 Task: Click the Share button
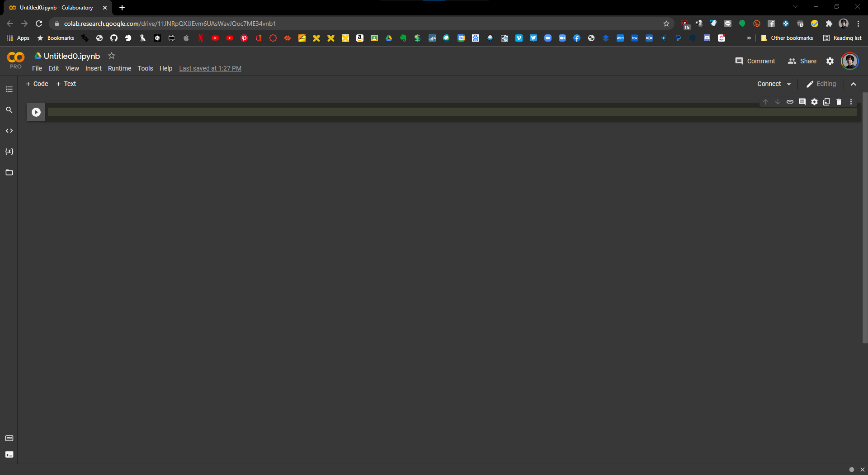(802, 61)
